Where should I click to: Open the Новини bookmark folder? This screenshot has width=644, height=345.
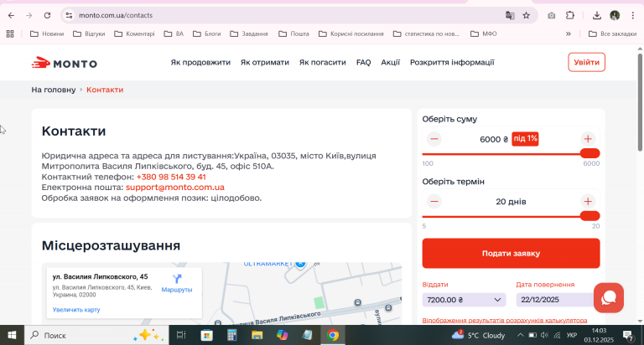click(47, 33)
